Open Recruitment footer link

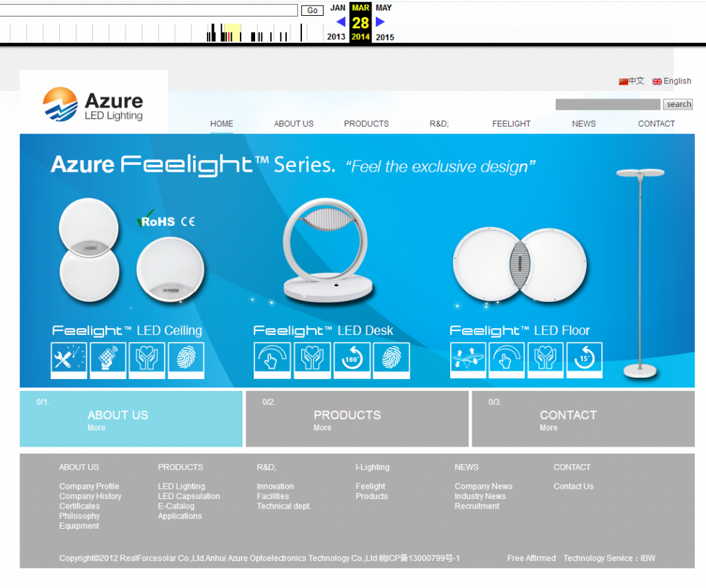477,506
